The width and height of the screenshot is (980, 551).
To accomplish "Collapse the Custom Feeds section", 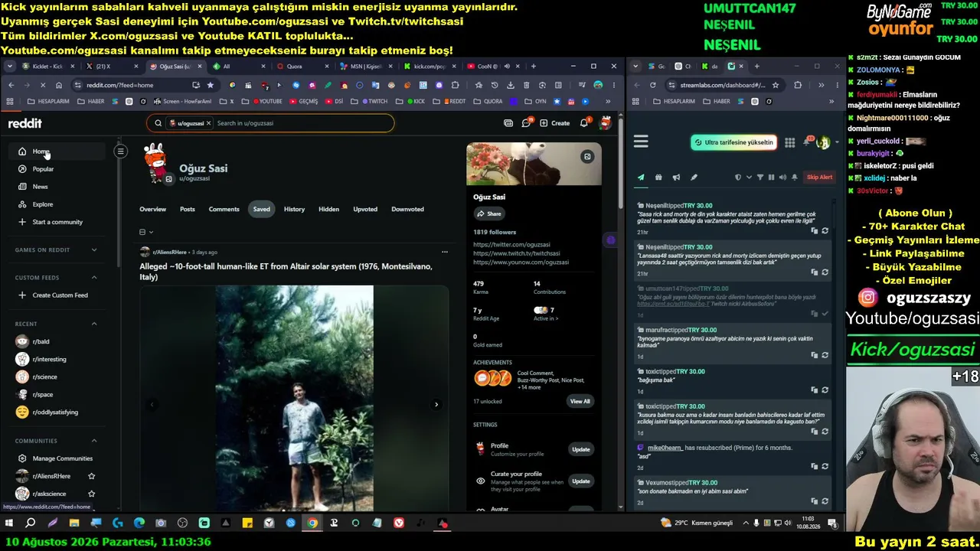I will pyautogui.click(x=94, y=278).
